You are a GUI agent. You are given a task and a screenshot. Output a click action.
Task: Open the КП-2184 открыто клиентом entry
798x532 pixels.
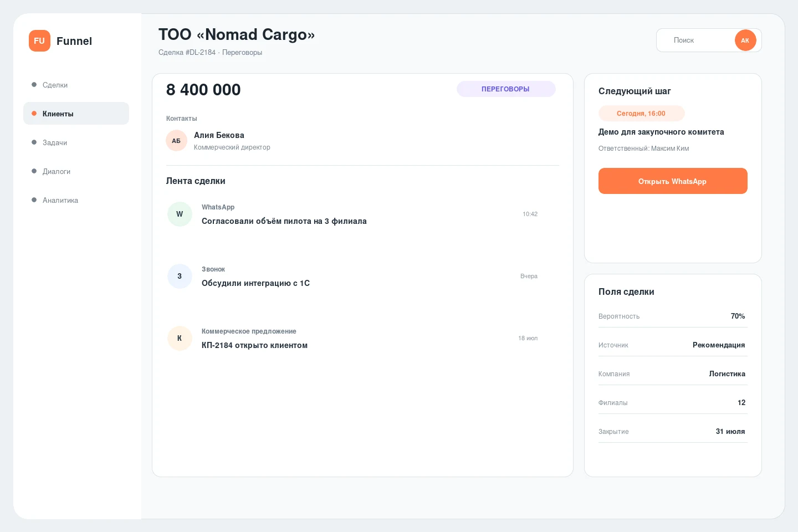pyautogui.click(x=352, y=338)
